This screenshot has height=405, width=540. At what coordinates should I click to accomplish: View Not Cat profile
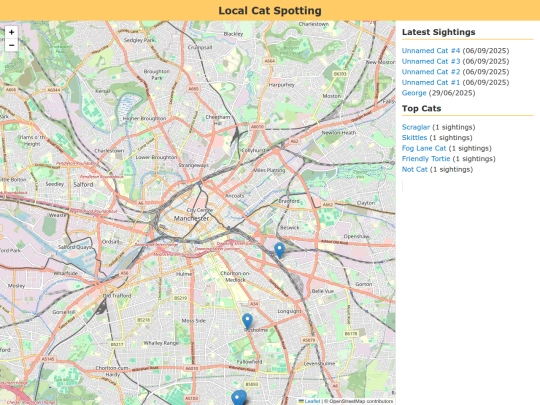click(x=415, y=169)
